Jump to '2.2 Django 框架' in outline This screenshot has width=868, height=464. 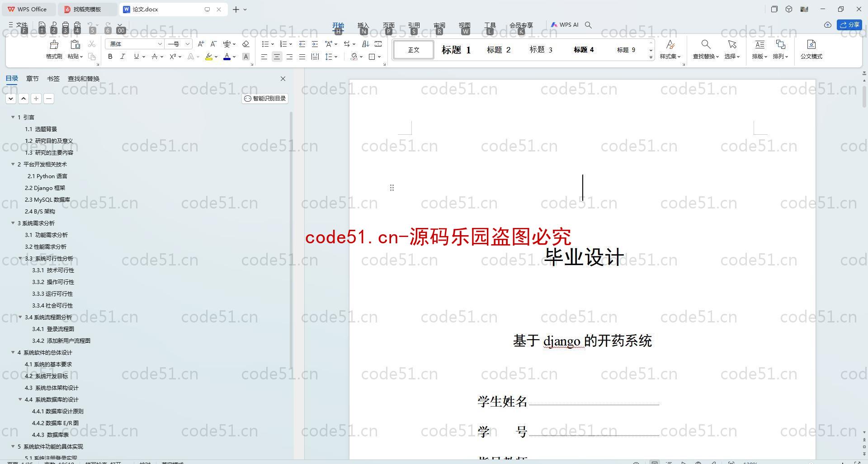coord(45,188)
